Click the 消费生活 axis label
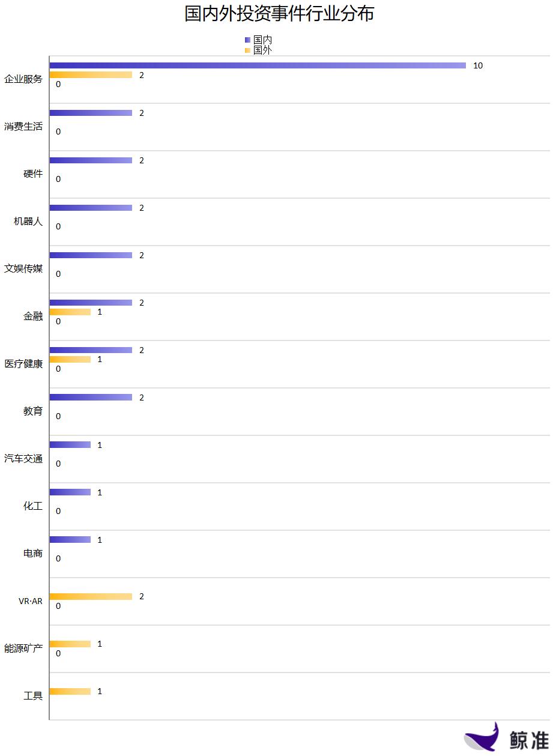 coord(23,127)
